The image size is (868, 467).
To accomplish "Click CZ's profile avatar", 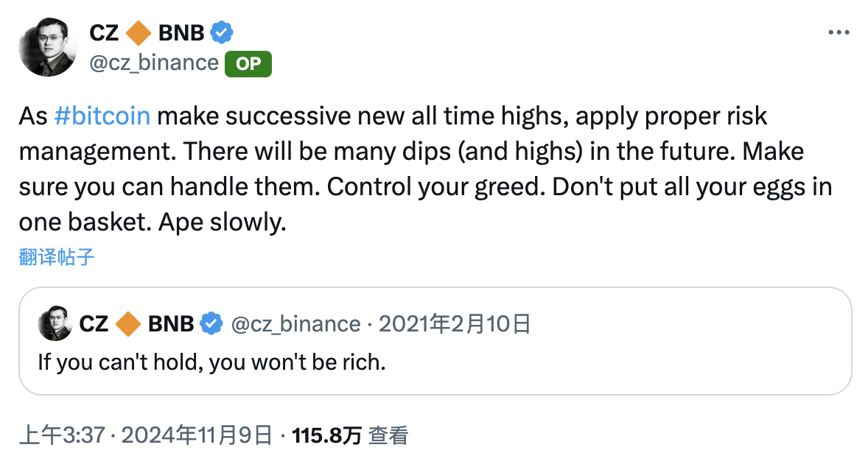I will pos(47,47).
